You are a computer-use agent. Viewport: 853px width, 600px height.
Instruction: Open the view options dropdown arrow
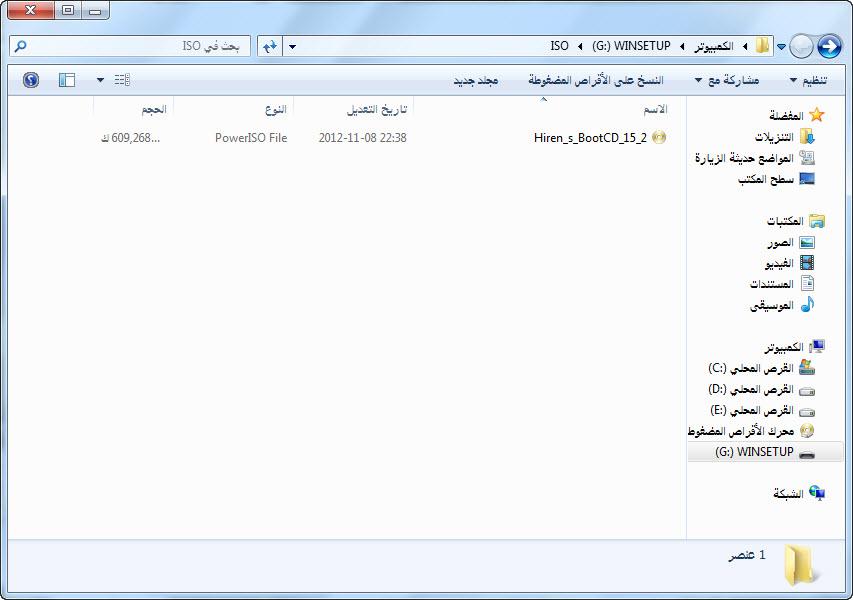pyautogui.click(x=100, y=80)
